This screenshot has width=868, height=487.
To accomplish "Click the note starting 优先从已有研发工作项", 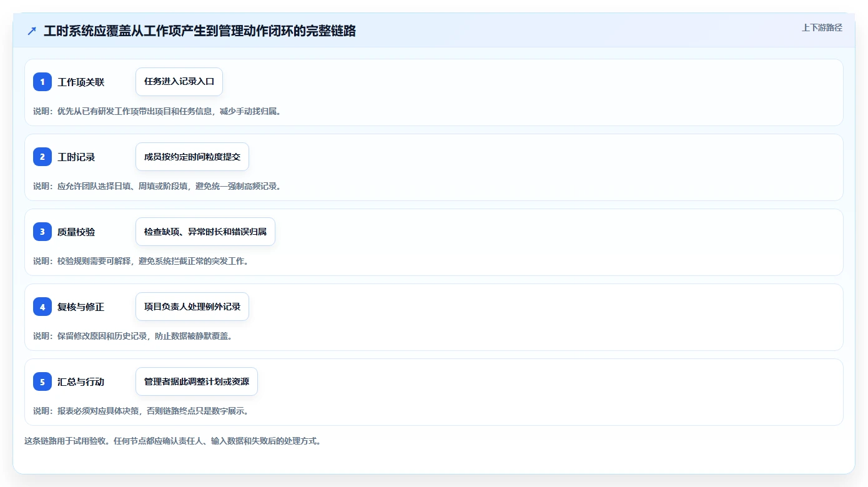I will pyautogui.click(x=157, y=111).
